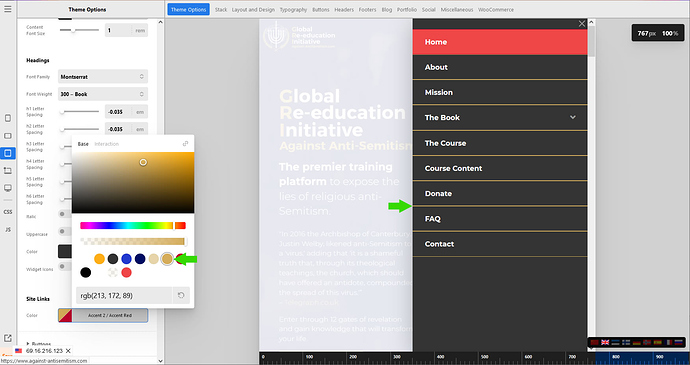The width and height of the screenshot is (690, 365).
Task: Dismiss the 69.16.216.123 IP badge
Action: pyautogui.click(x=68, y=351)
